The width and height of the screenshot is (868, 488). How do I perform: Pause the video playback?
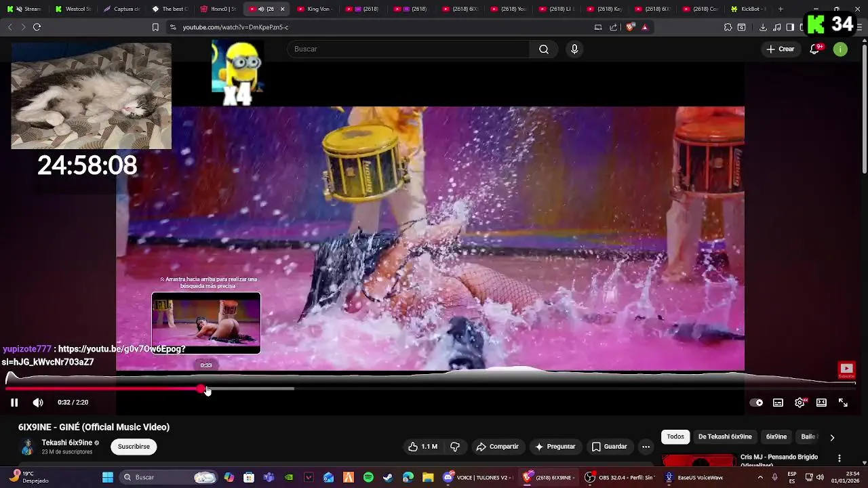(14, 403)
